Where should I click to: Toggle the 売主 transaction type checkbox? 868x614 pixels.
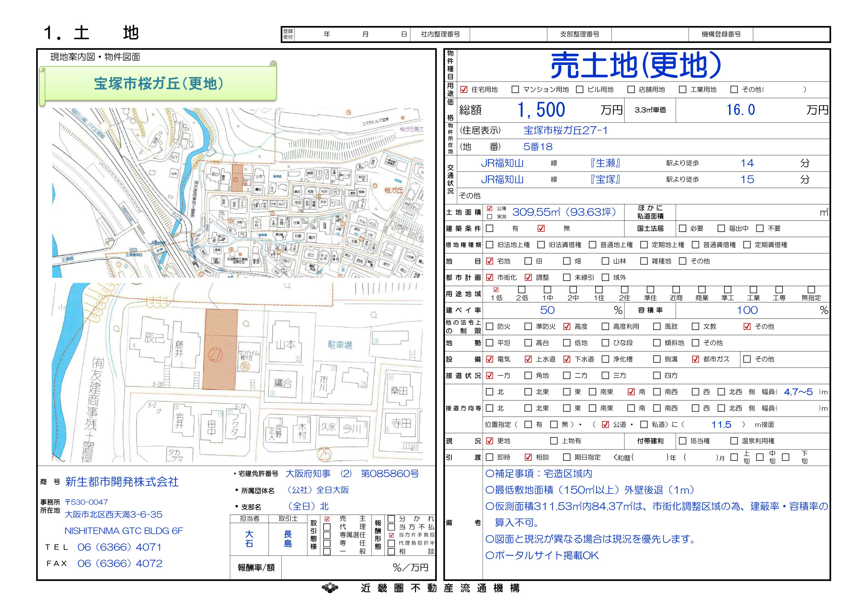tap(327, 519)
